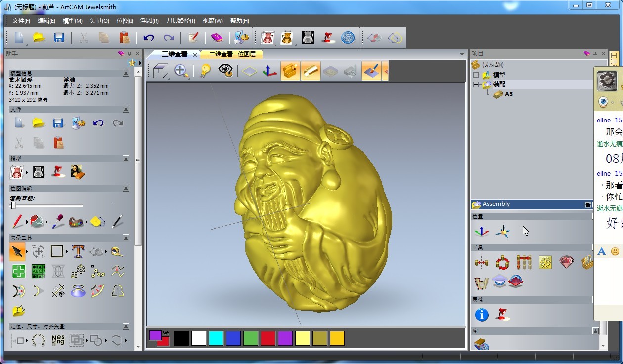The width and height of the screenshot is (623, 364).
Task: Click the XYZ axes position icon in Assembly
Action: [x=482, y=231]
